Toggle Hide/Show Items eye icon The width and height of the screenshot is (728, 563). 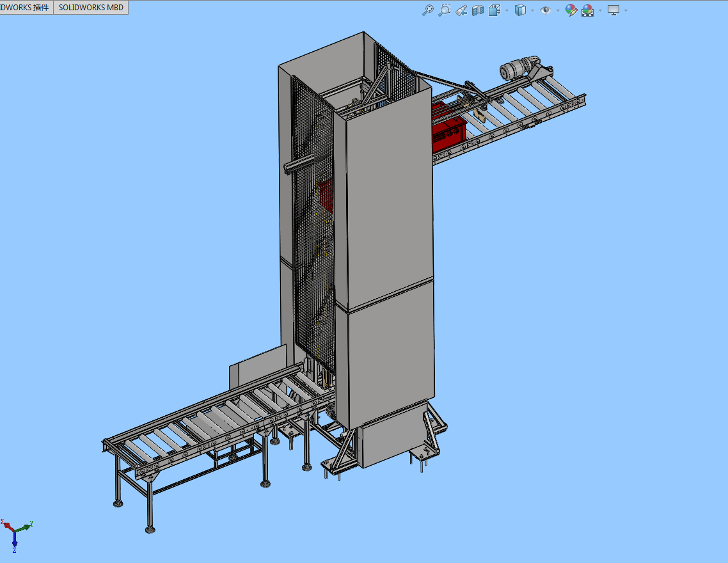(x=546, y=10)
